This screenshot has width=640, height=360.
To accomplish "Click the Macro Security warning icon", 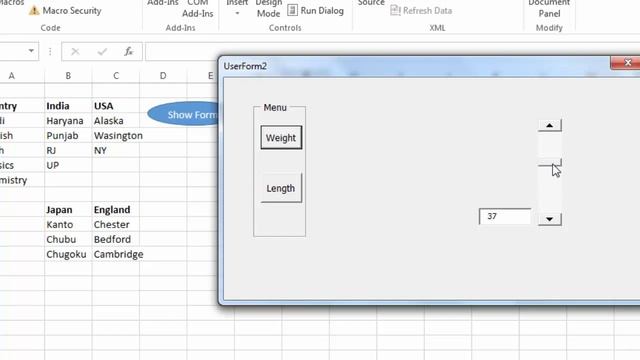I will click(34, 11).
